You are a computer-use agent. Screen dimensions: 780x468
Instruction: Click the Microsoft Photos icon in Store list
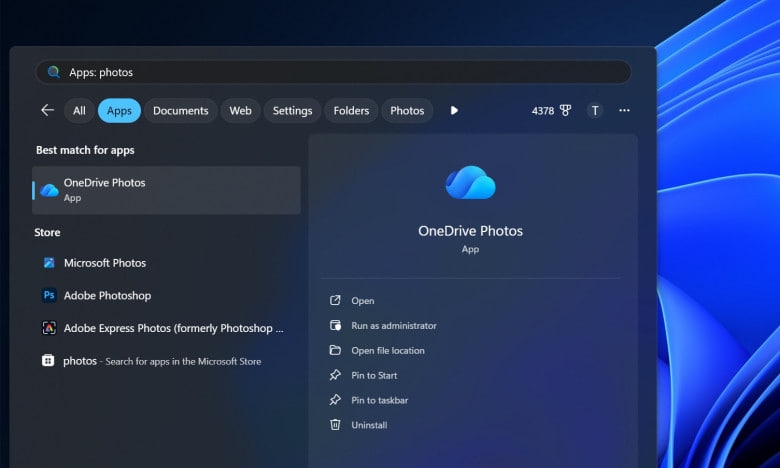[49, 263]
